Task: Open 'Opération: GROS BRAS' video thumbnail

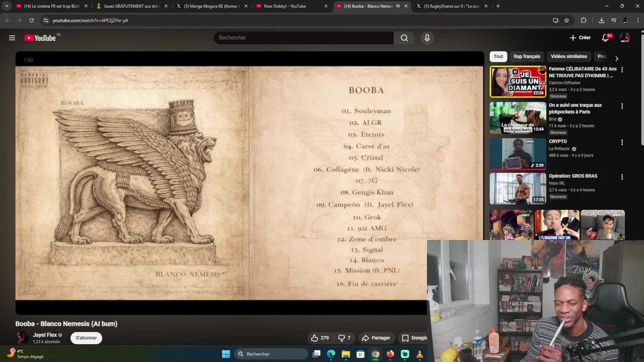Action: pyautogui.click(x=518, y=189)
